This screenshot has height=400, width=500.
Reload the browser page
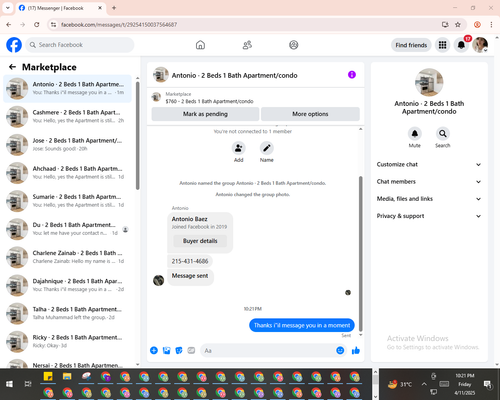pos(37,24)
